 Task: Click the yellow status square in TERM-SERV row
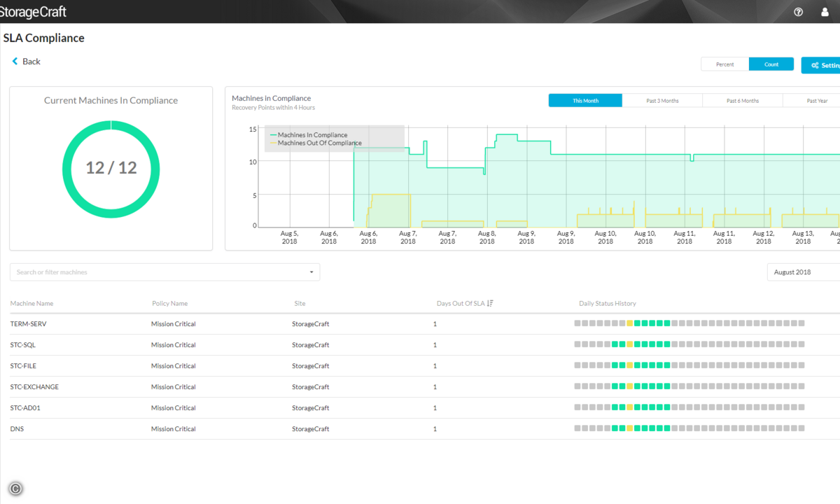pos(630,323)
